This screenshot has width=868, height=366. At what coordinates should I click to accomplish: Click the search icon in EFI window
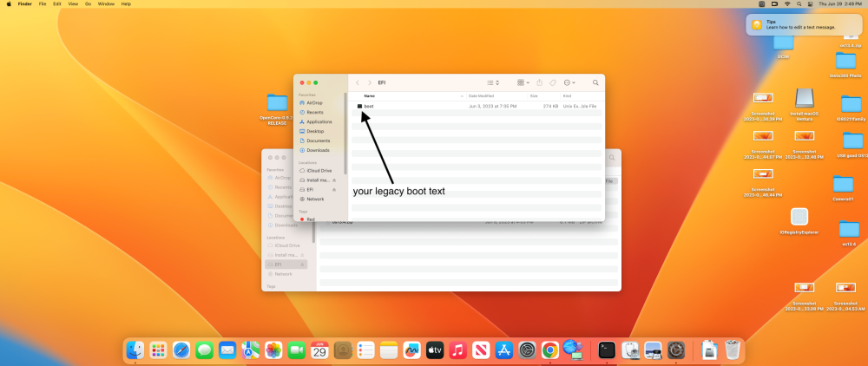pyautogui.click(x=595, y=82)
